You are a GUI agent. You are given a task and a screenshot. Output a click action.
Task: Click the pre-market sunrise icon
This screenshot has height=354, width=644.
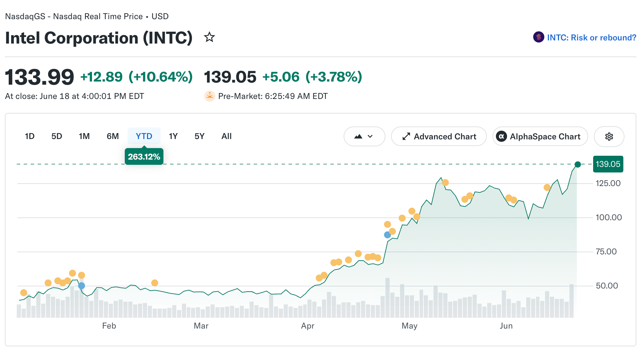(209, 96)
